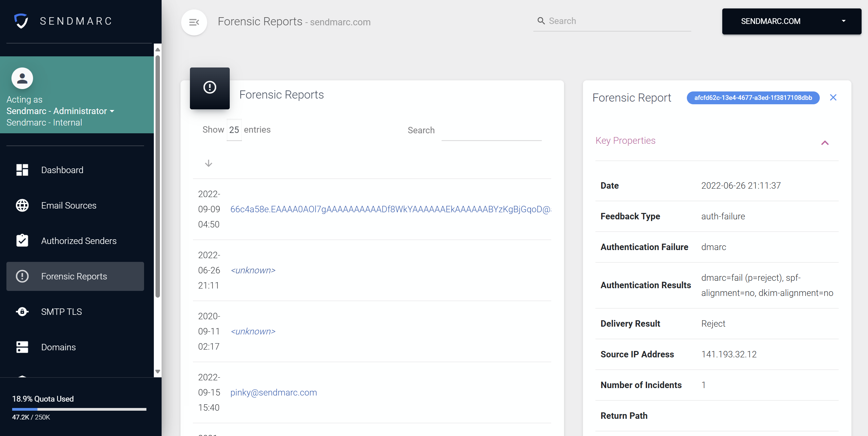Click the Email Sources globe icon

pos(22,205)
